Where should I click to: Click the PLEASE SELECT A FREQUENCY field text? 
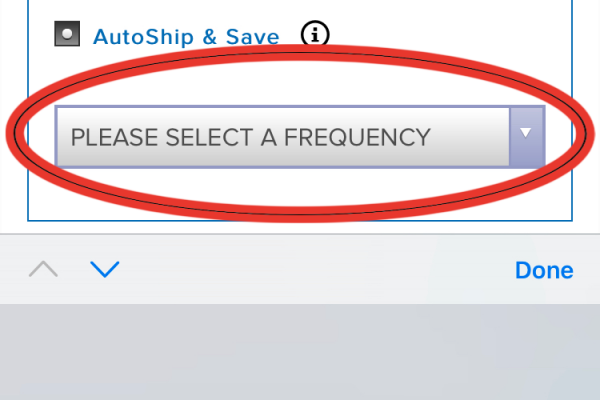pos(250,137)
